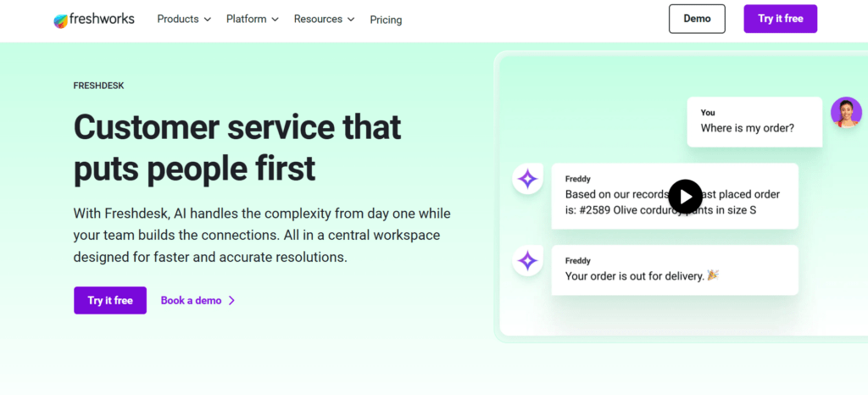Click the arrow beside Book a demo
This screenshot has height=395, width=868.
232,300
